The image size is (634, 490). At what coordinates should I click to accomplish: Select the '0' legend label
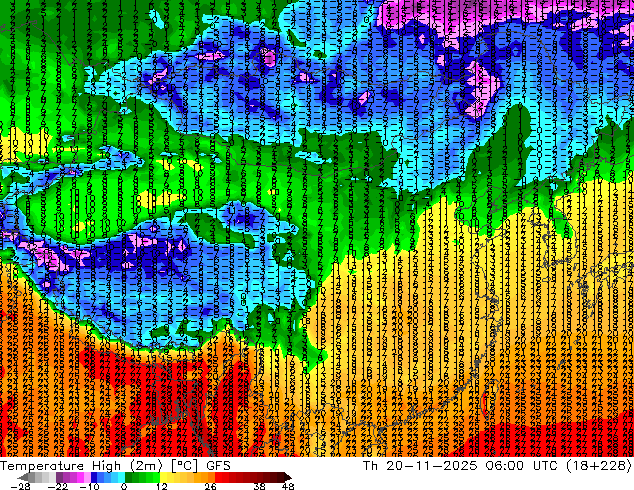click(x=124, y=486)
